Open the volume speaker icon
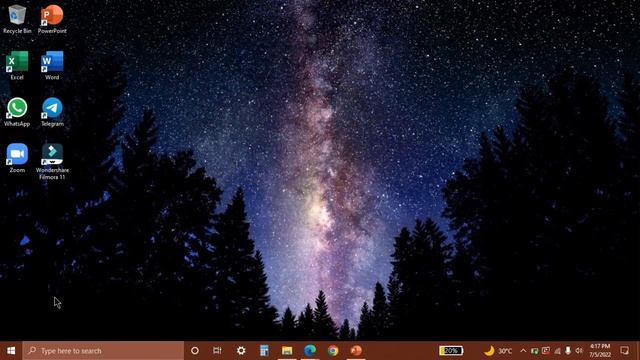The height and width of the screenshot is (360, 640). [579, 351]
